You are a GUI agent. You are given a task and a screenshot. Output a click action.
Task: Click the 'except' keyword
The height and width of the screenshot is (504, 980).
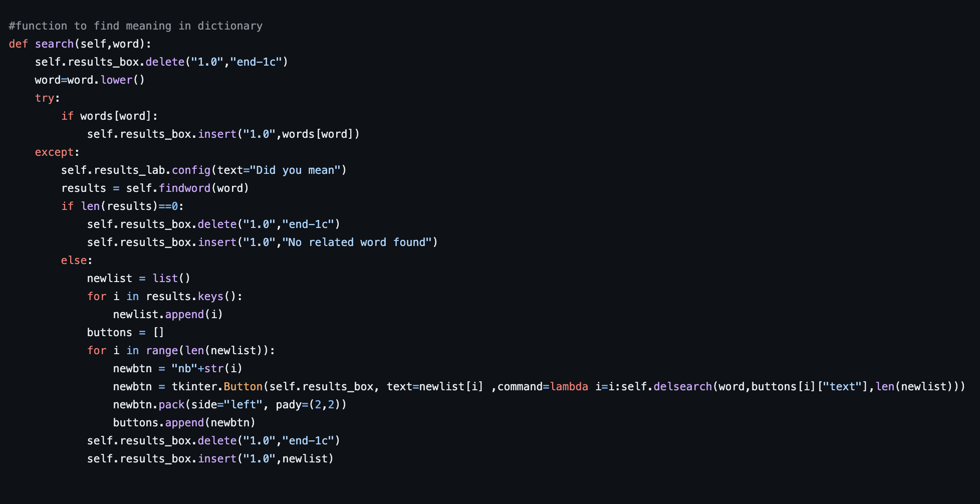(x=54, y=152)
